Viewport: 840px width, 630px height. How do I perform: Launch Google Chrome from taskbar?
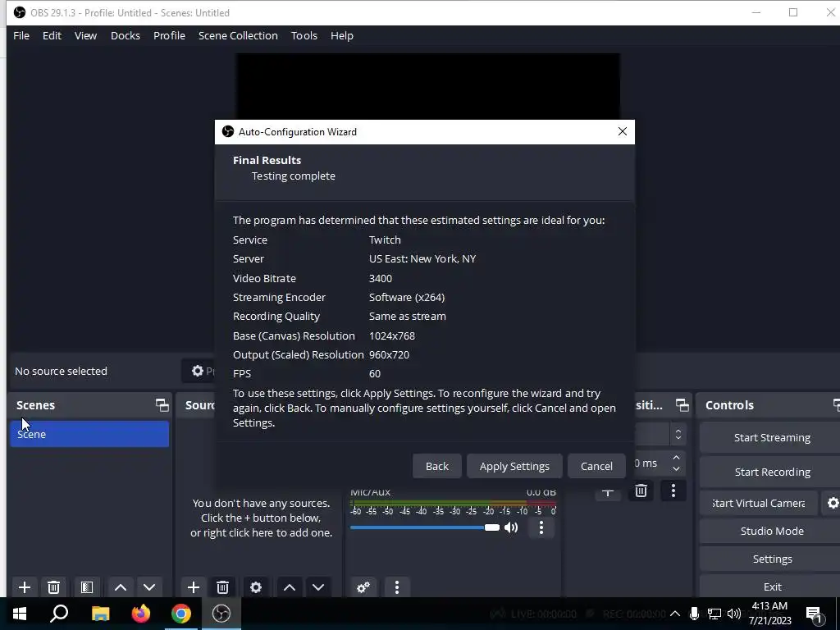[x=181, y=614]
